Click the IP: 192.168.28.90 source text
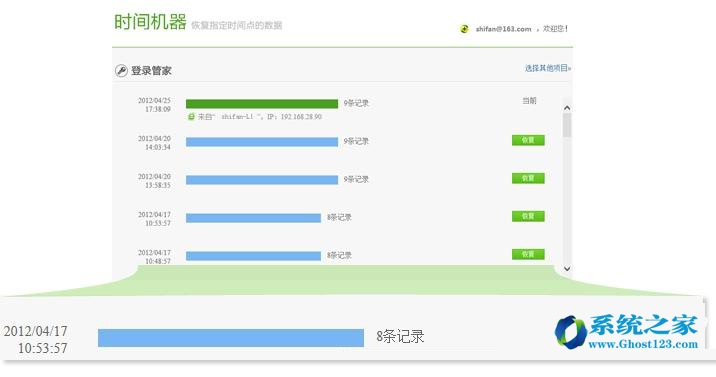Screen dimensions: 716x377 coord(295,117)
